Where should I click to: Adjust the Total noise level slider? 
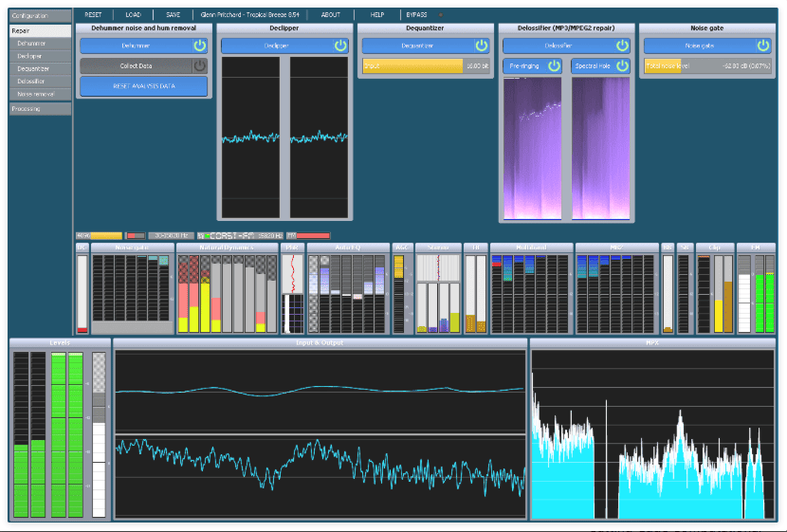707,65
